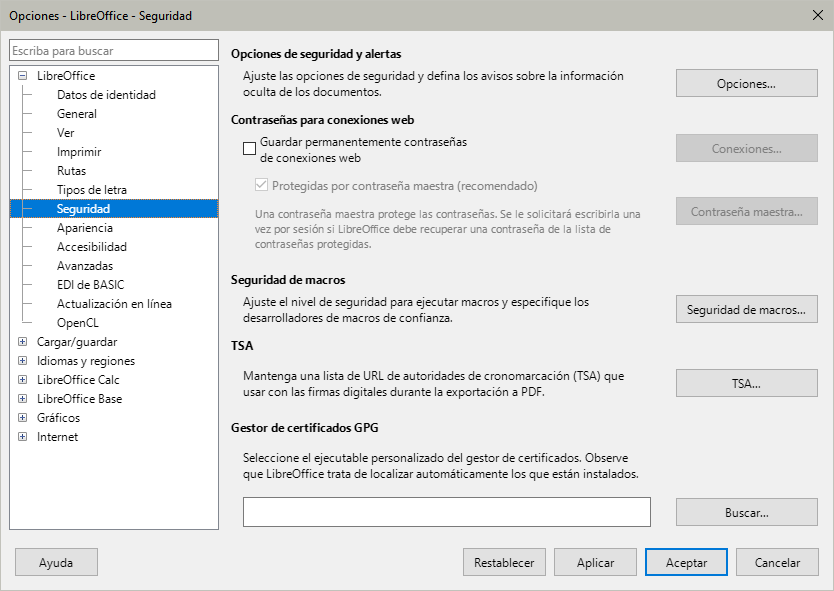This screenshot has height=591, width=834.
Task: Enable saving web connection passwords permanently
Action: [250, 149]
